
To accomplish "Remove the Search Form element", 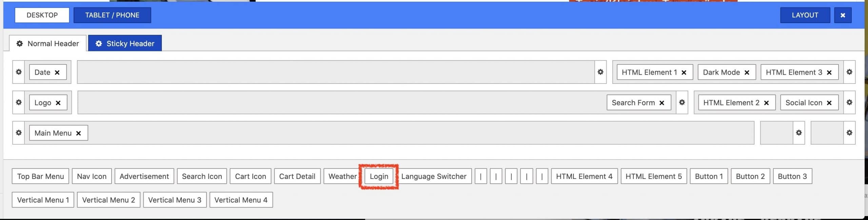I will point(662,103).
